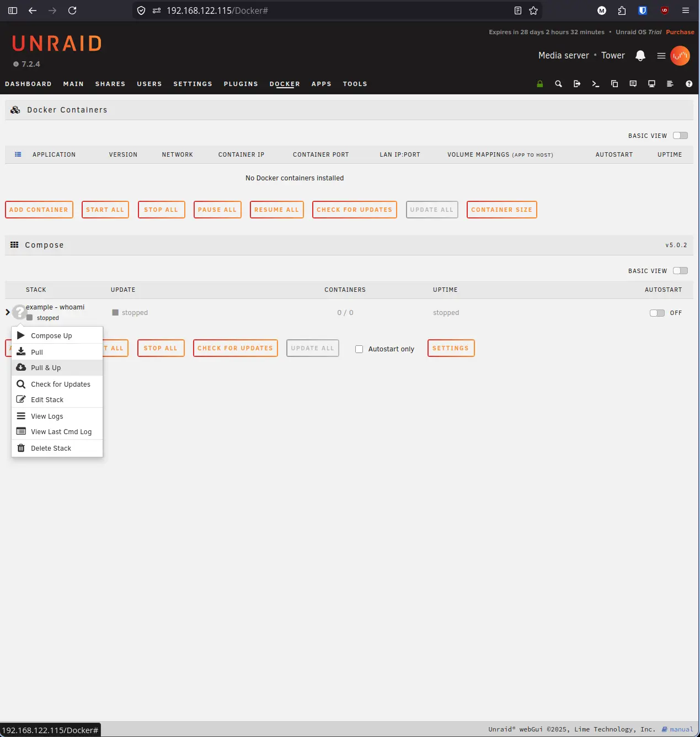Choose Delete Stack from the menu
Screen dimensions: 700x737
[57, 448]
